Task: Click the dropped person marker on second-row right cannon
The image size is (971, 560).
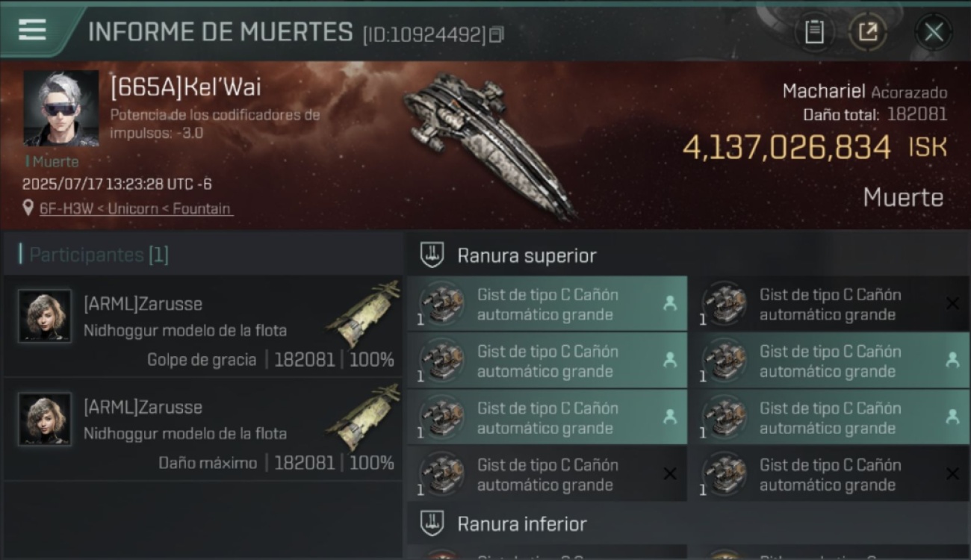Action: pos(952,360)
